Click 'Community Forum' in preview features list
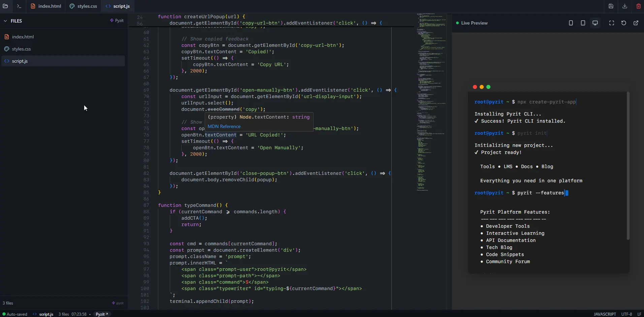644x317 pixels. [x=508, y=261]
